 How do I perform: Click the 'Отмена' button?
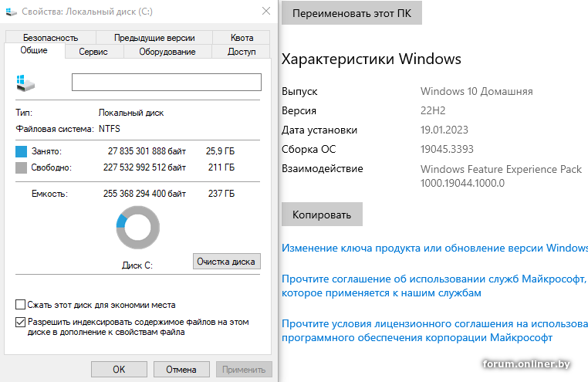[181, 369]
